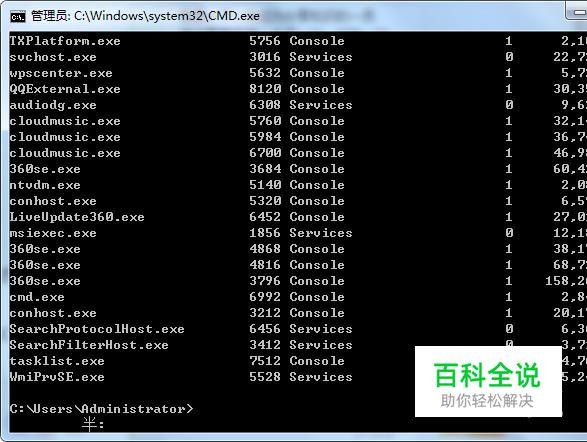The height and width of the screenshot is (442, 587).
Task: Click the WmiPrvSE.exe process name
Action: pyautogui.click(x=57, y=377)
